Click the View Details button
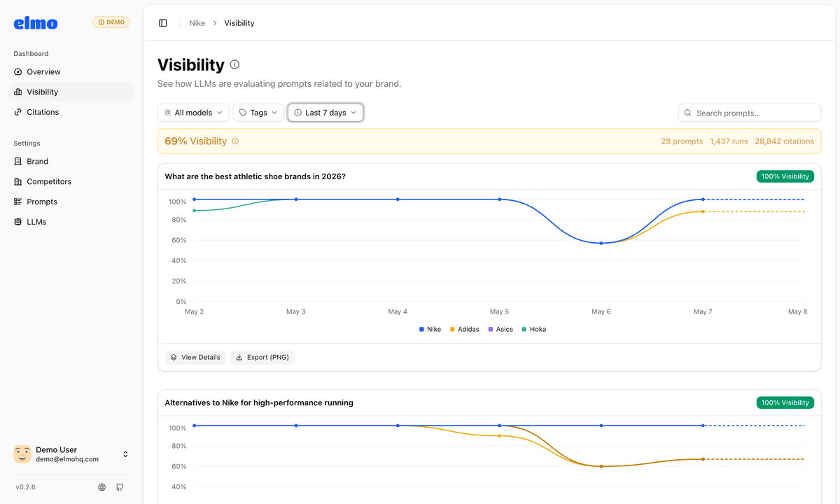The width and height of the screenshot is (840, 504). coord(195,357)
